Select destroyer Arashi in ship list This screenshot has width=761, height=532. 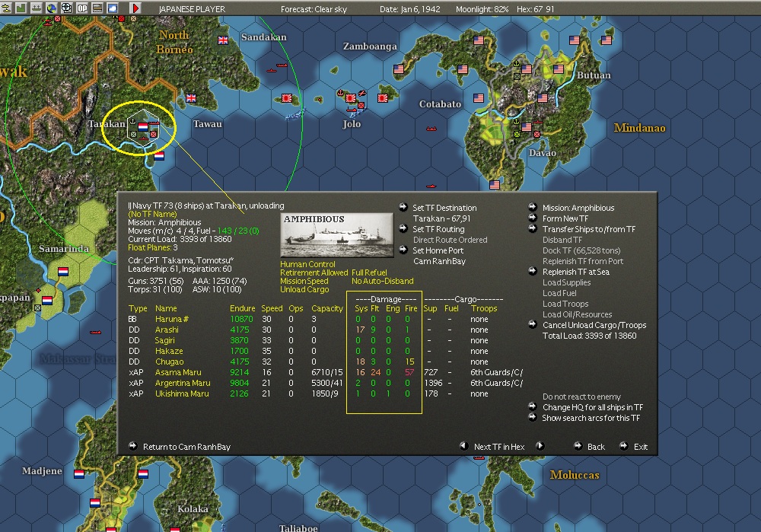click(167, 330)
